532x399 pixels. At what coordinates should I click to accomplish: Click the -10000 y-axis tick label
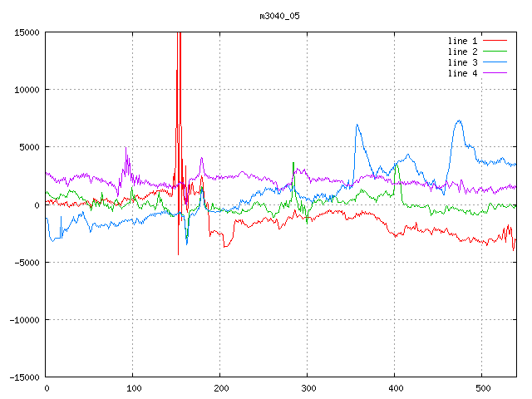coord(24,320)
